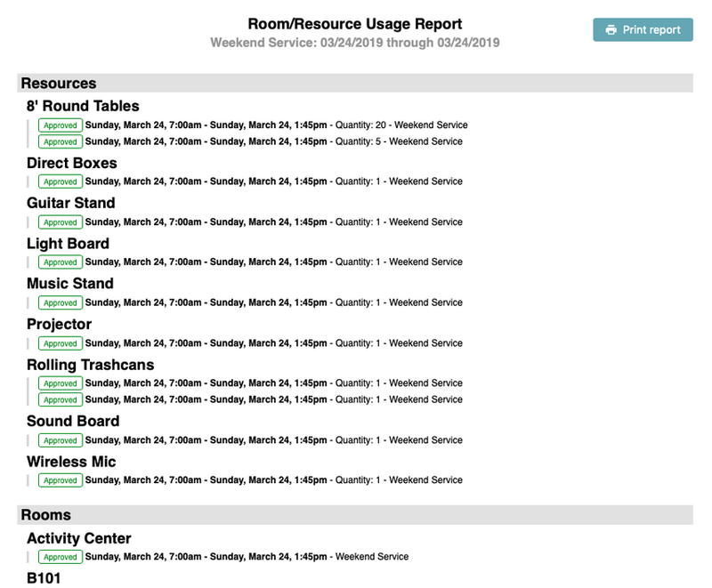The width and height of the screenshot is (712, 588).
Task: Open the Room/Resource Usage Report title link
Action: click(356, 23)
